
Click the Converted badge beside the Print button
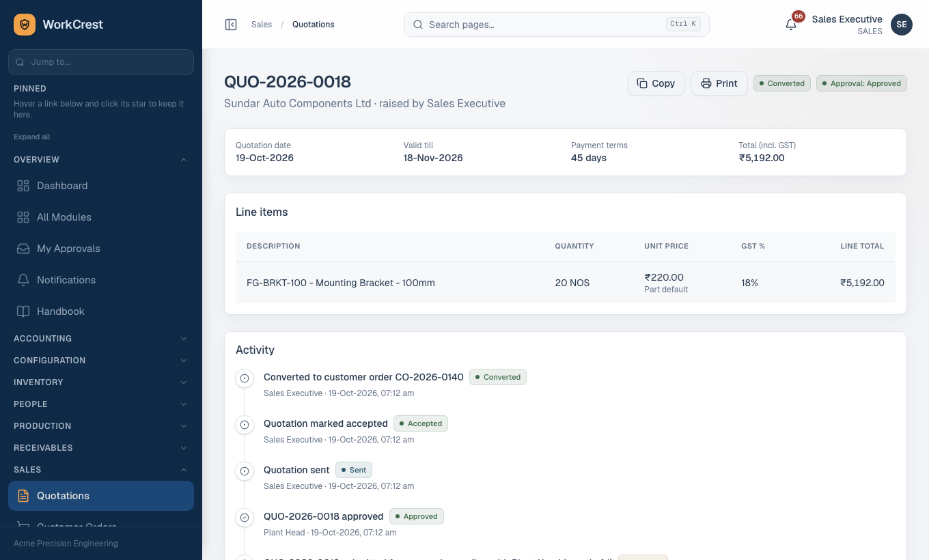coord(782,83)
